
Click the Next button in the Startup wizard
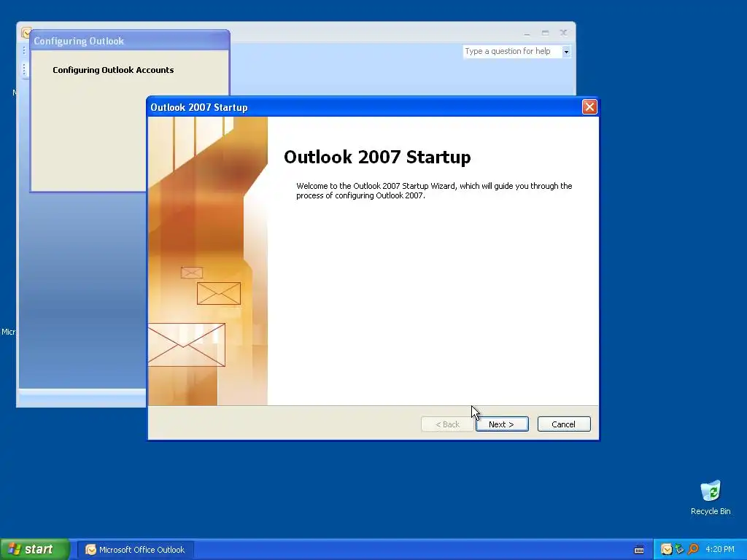pos(502,424)
